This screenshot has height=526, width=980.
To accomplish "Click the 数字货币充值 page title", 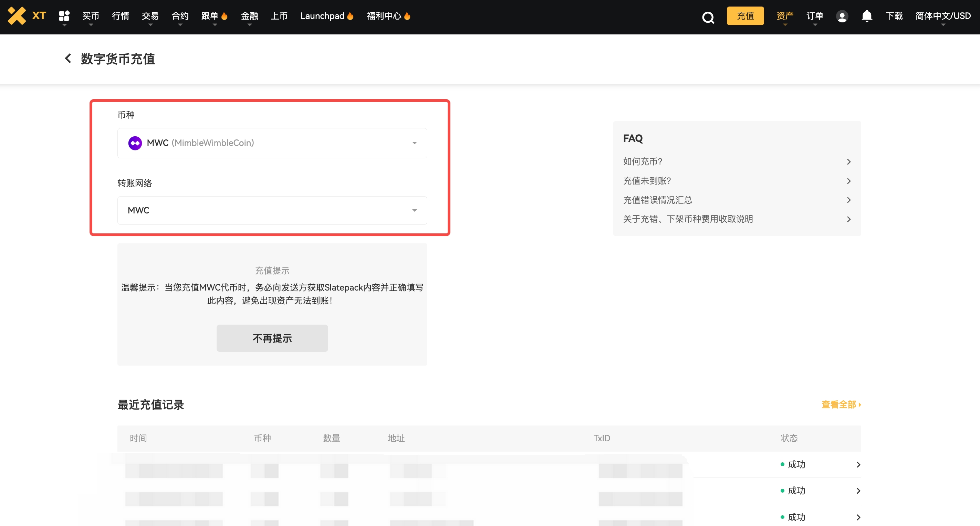I will point(117,59).
